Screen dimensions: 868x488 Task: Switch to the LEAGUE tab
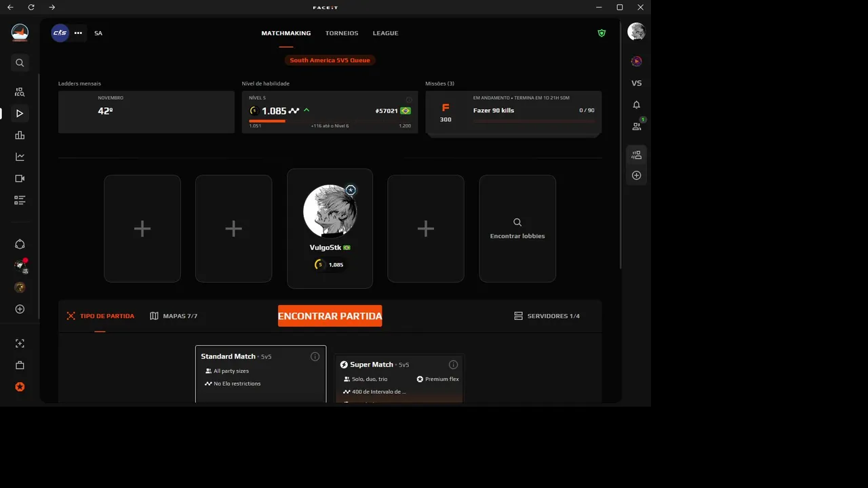(x=385, y=33)
